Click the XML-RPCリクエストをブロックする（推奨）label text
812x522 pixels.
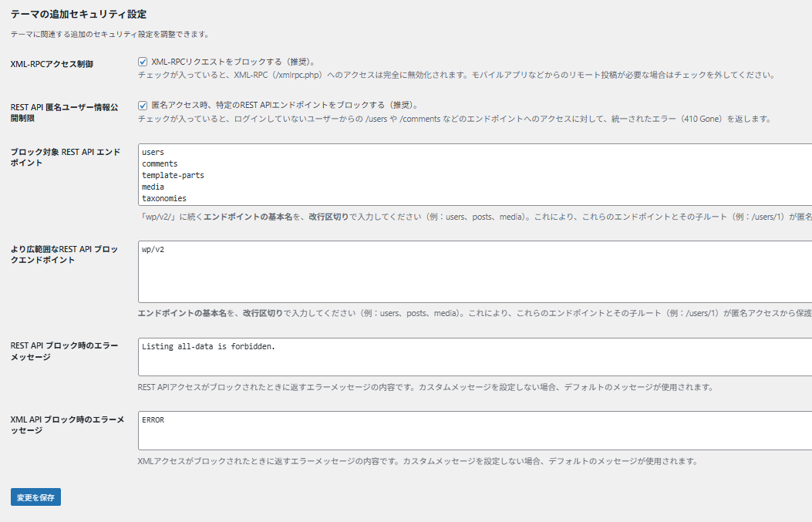click(233, 62)
